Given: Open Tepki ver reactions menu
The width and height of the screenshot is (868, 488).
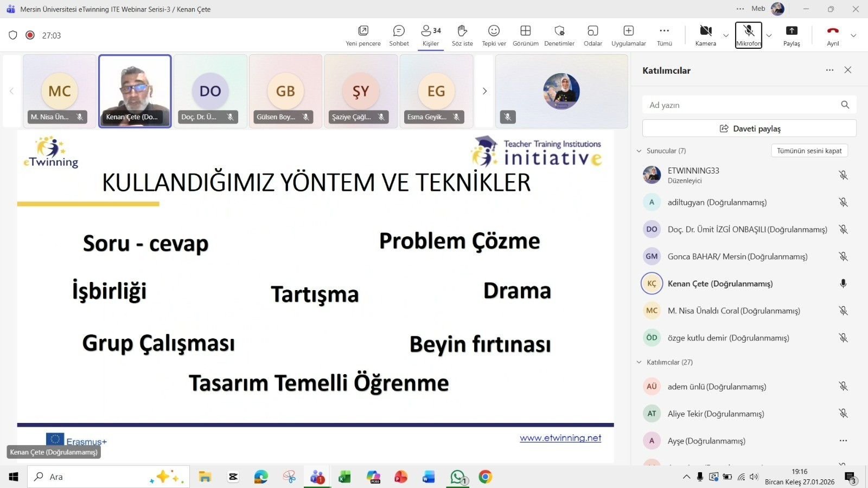Looking at the screenshot, I should click(494, 35).
